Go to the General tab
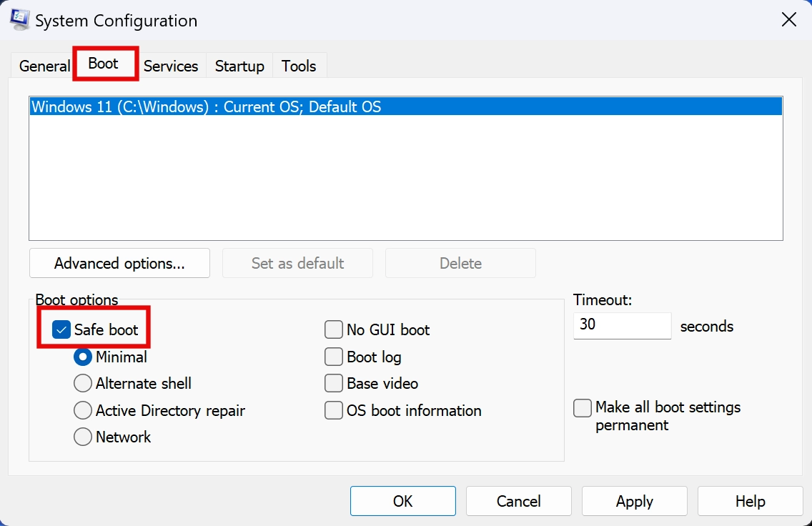 point(44,66)
